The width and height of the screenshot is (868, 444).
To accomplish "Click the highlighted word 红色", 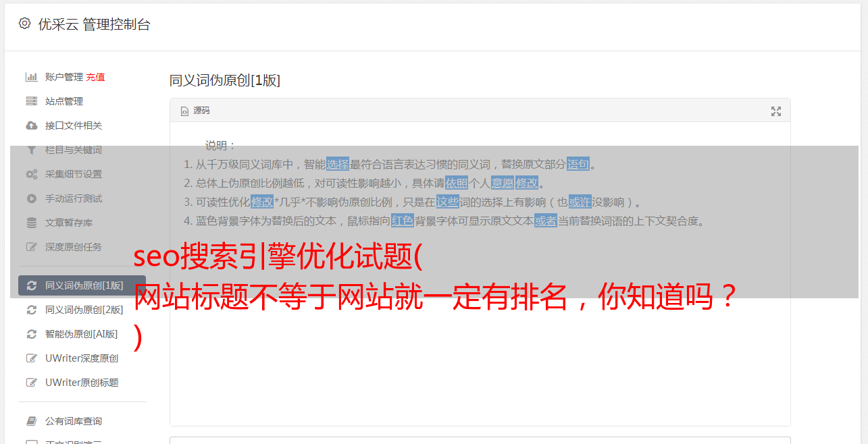I will pyautogui.click(x=403, y=221).
